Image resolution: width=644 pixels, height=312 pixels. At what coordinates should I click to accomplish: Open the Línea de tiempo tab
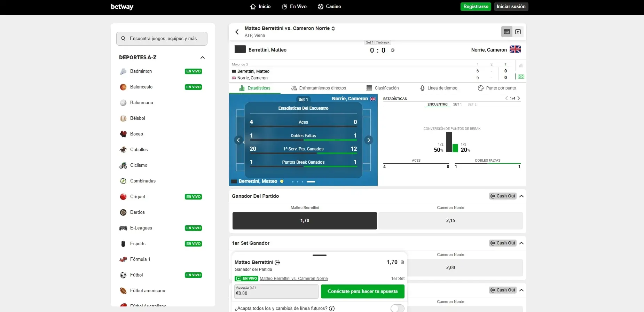pyautogui.click(x=439, y=88)
